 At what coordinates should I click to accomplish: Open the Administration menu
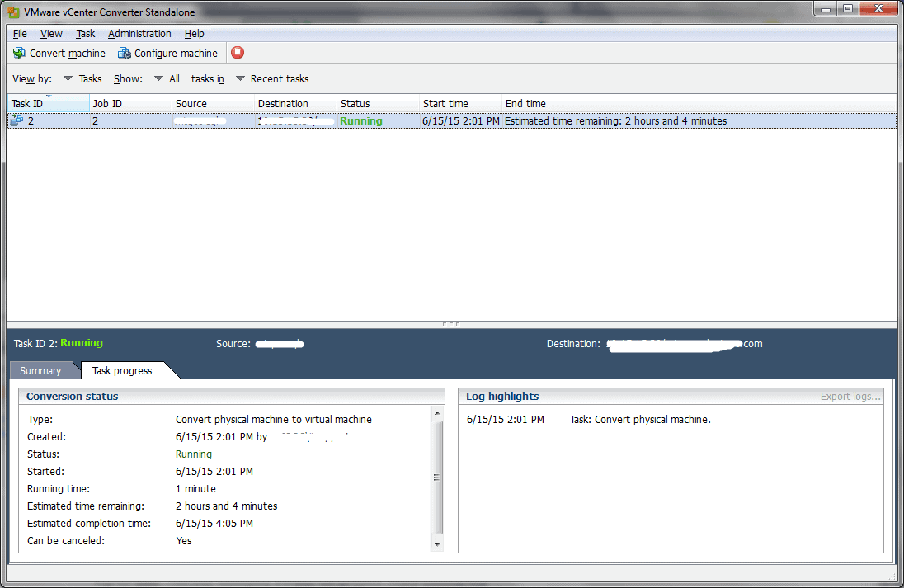coord(139,34)
